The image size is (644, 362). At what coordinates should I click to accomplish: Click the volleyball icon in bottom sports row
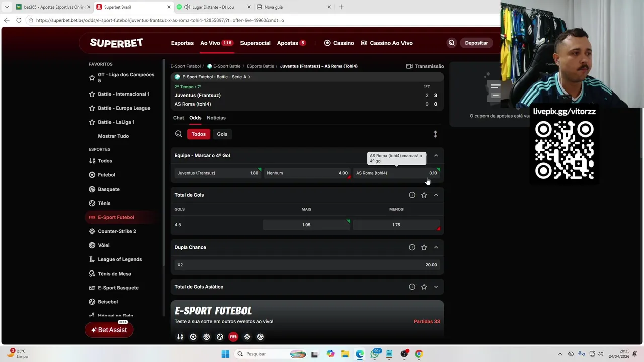coord(260,337)
